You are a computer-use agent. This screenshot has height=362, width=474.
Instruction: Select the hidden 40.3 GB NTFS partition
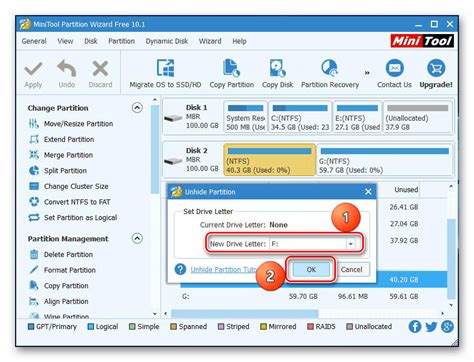tap(270, 160)
